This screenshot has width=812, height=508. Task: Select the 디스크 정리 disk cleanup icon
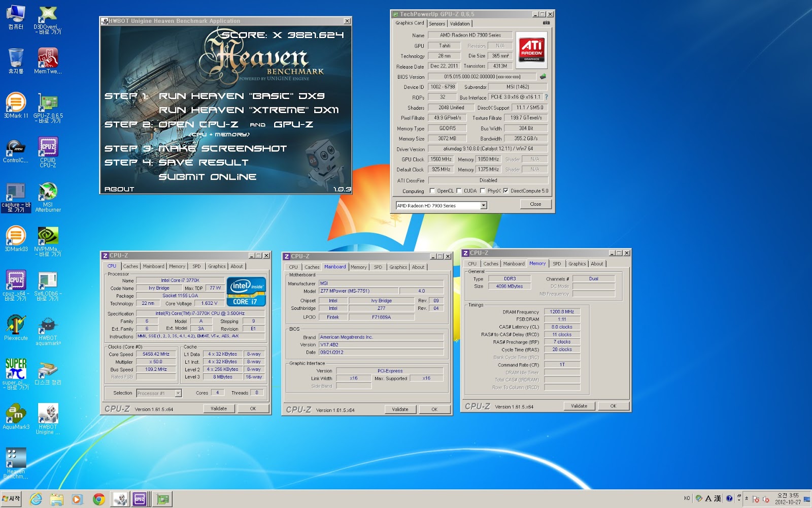coord(48,373)
